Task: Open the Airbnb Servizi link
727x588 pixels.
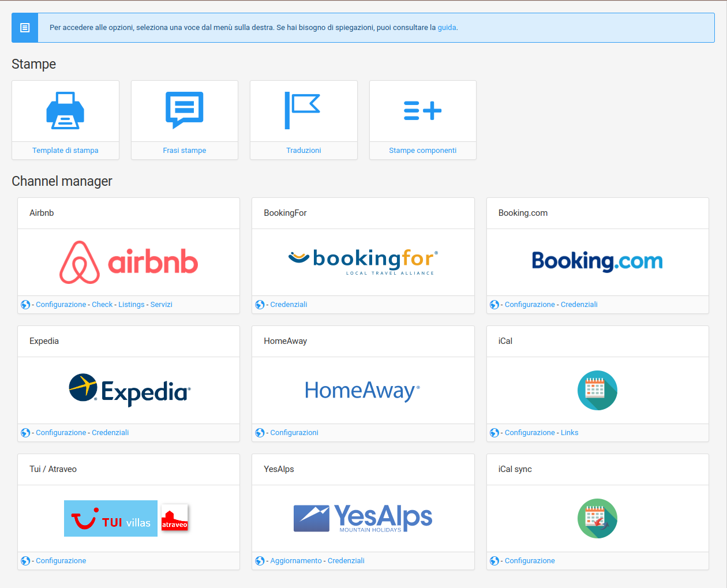Action: click(x=162, y=305)
